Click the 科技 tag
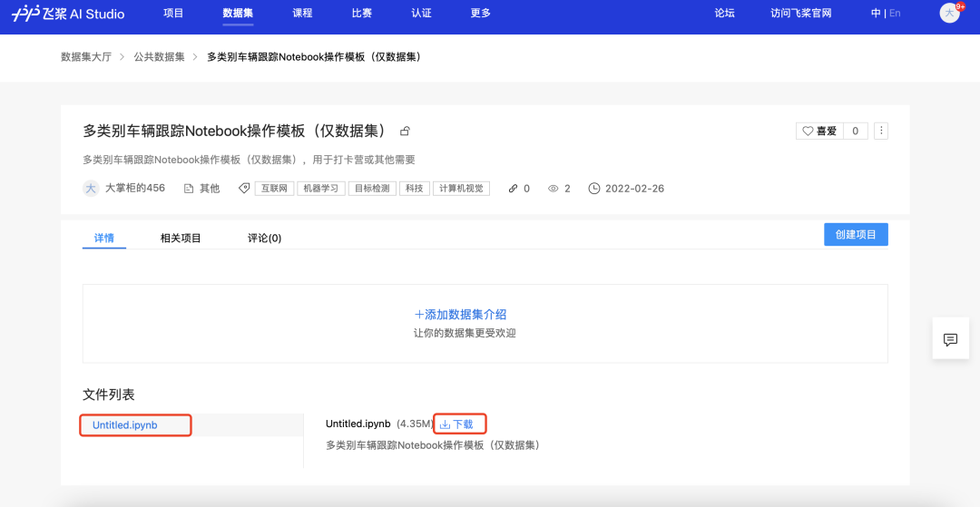Screen dimensions: 980x507 [x=415, y=189]
